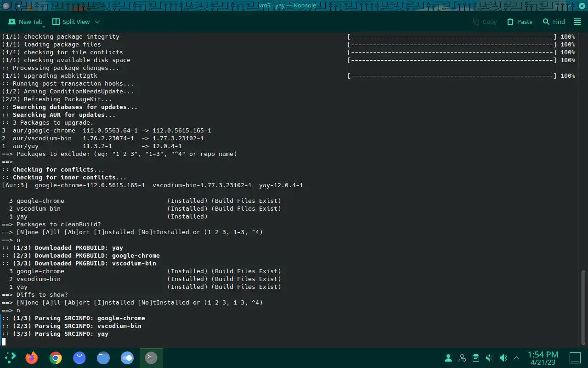The height and width of the screenshot is (368, 588).
Task: Click progress bar for 'upgrading webkit2gtk'
Action: pyautogui.click(x=452, y=76)
